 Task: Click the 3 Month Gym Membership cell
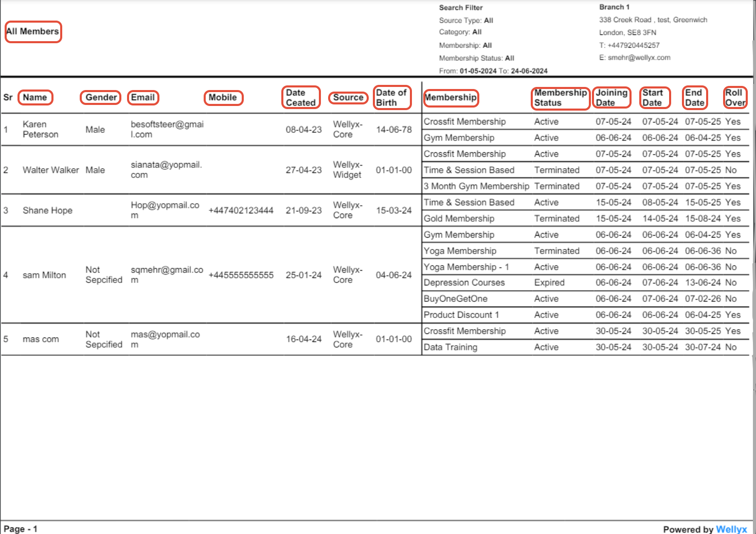click(476, 186)
